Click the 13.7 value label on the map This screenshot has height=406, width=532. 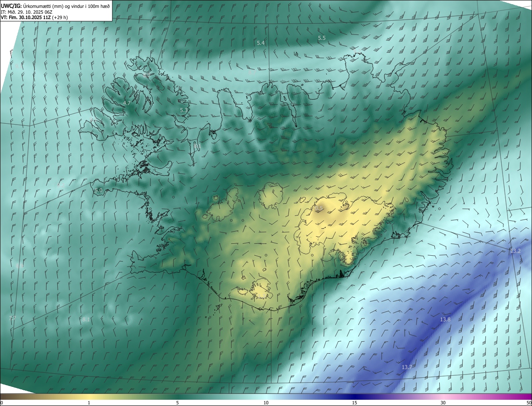pyautogui.click(x=407, y=367)
